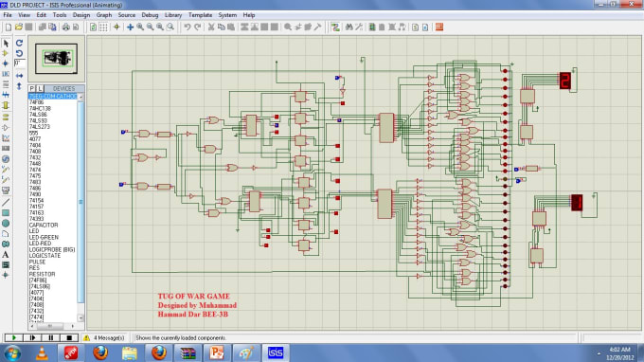Select the 2D circle graphics tool

coord(6,224)
